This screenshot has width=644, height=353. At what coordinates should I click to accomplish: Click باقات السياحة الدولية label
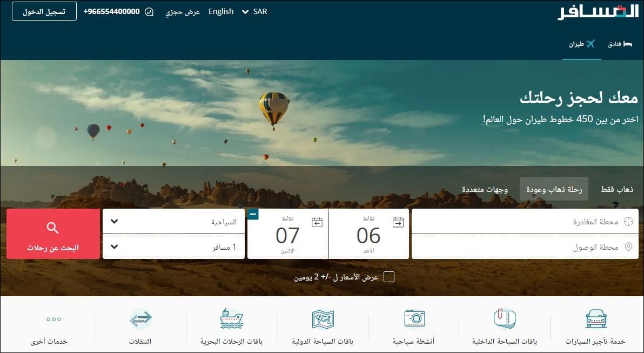323,342
